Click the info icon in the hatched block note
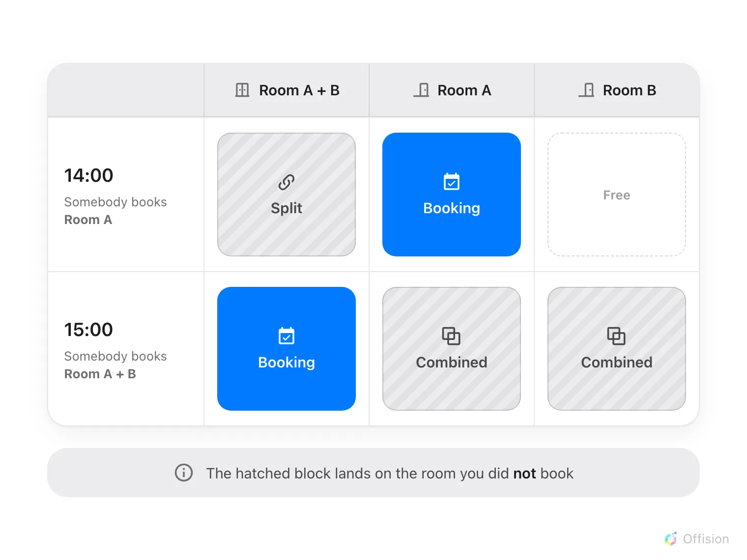The height and width of the screenshot is (560, 747). (184, 473)
